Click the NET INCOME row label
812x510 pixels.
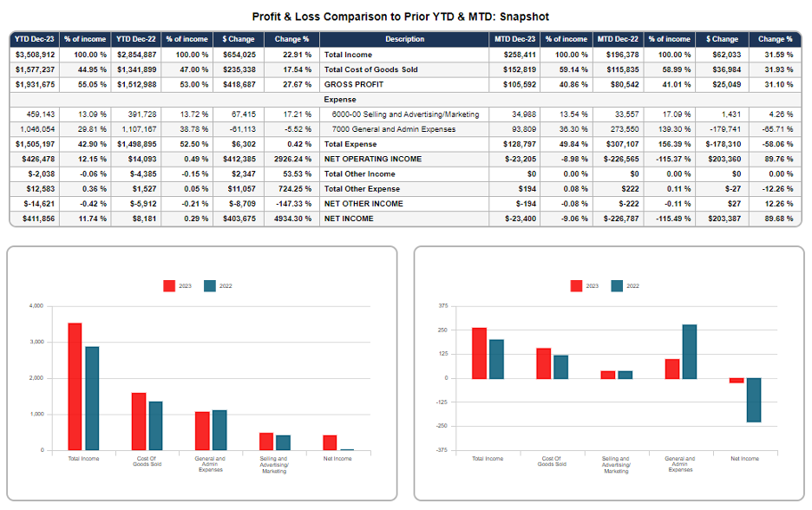(x=349, y=219)
